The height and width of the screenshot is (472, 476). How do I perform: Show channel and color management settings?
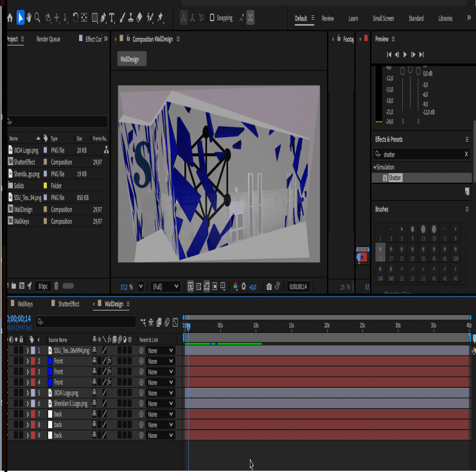[x=235, y=286]
